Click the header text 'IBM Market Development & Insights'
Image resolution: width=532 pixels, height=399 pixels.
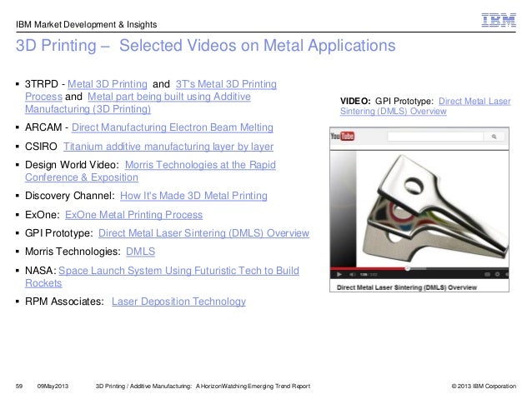86,24
